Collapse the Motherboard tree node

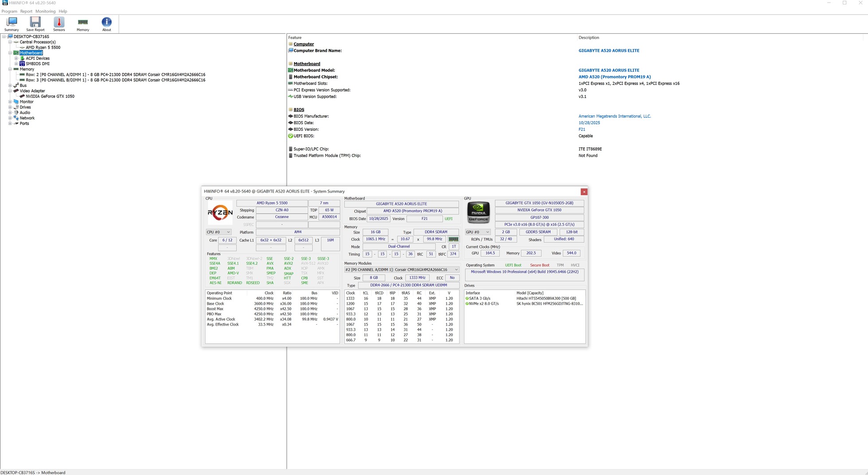(x=10, y=53)
